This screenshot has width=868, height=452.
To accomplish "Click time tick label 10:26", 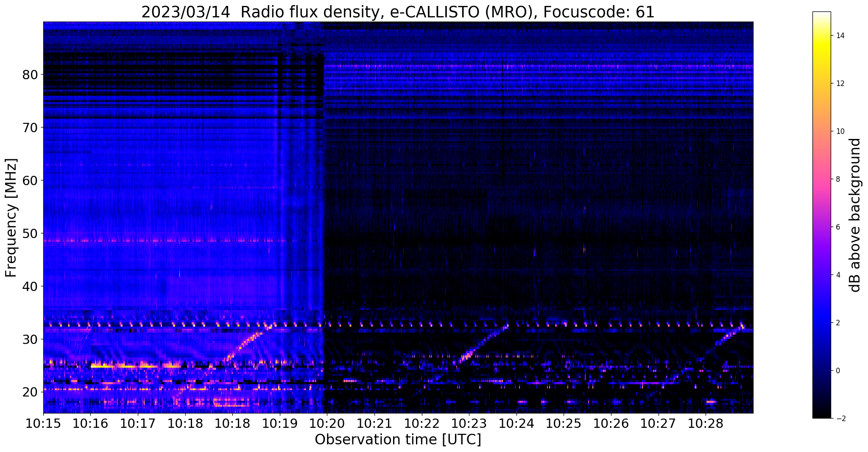I will pos(611,424).
